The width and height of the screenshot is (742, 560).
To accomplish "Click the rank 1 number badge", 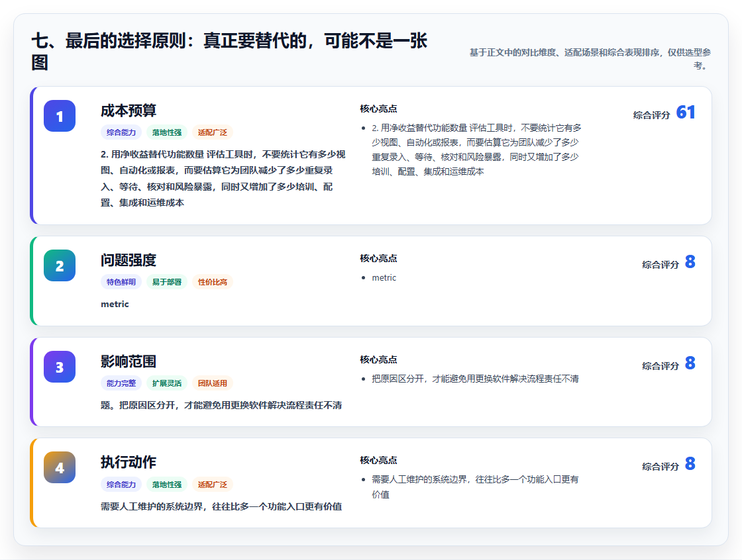I will 60,116.
